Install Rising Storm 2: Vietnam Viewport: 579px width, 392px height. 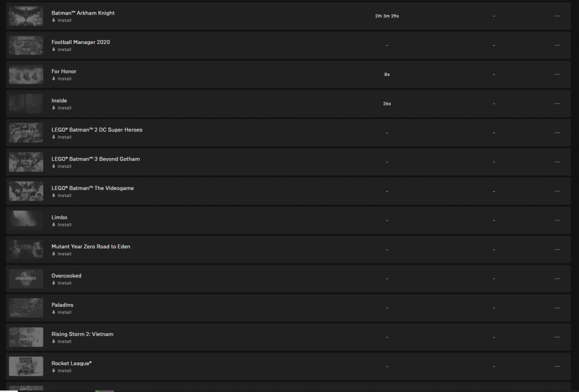click(x=62, y=342)
